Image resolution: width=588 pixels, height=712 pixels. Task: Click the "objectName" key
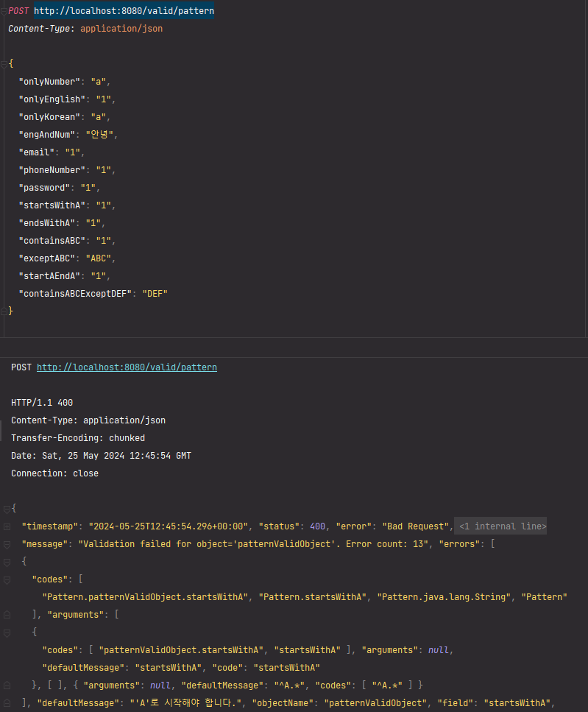283,703
